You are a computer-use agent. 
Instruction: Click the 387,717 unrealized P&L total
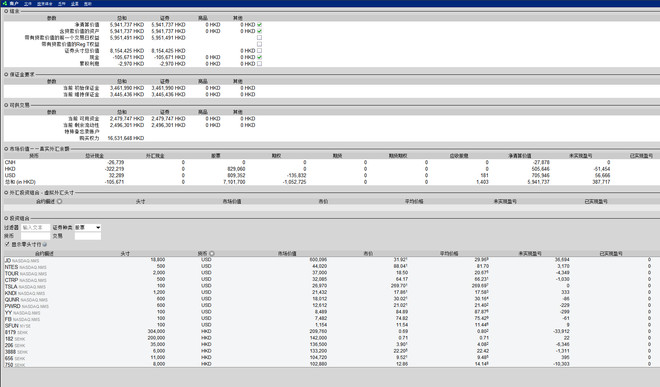coord(601,182)
